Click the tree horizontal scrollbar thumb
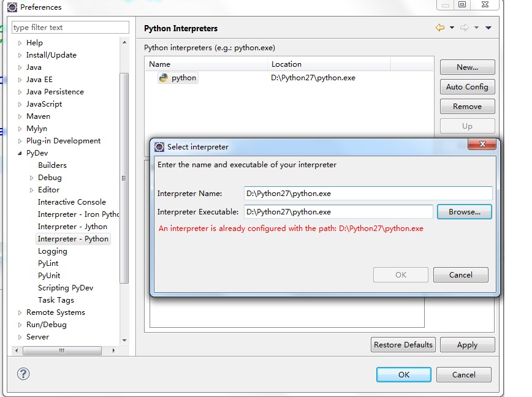532x397 pixels. click(x=62, y=350)
